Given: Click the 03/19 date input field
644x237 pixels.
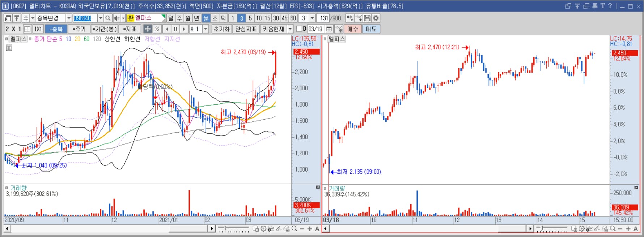Looking at the screenshot, I should pos(315,29).
